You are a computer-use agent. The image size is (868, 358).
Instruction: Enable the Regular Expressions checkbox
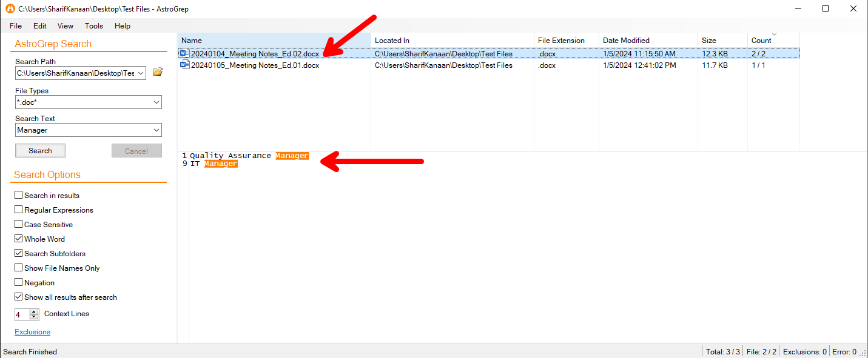19,210
